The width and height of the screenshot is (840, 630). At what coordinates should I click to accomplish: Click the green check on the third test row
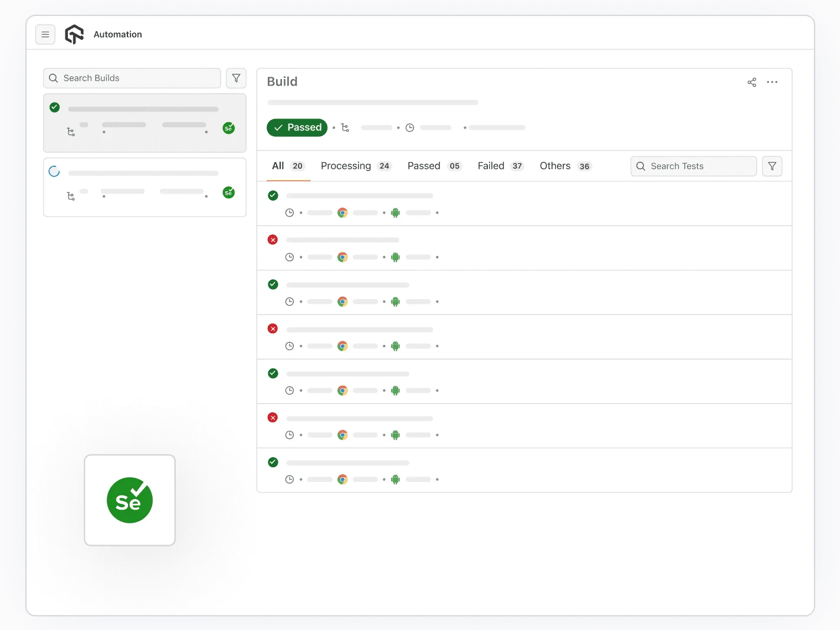pos(273,284)
